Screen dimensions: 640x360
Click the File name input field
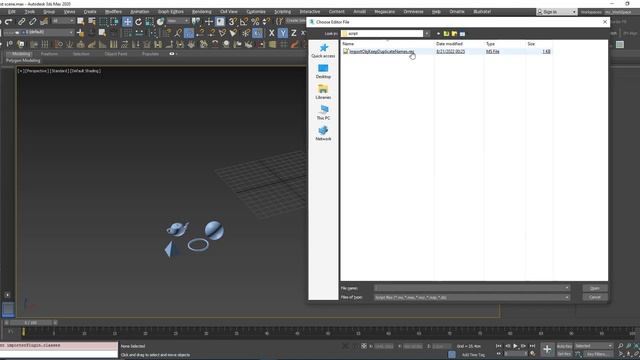click(471, 288)
